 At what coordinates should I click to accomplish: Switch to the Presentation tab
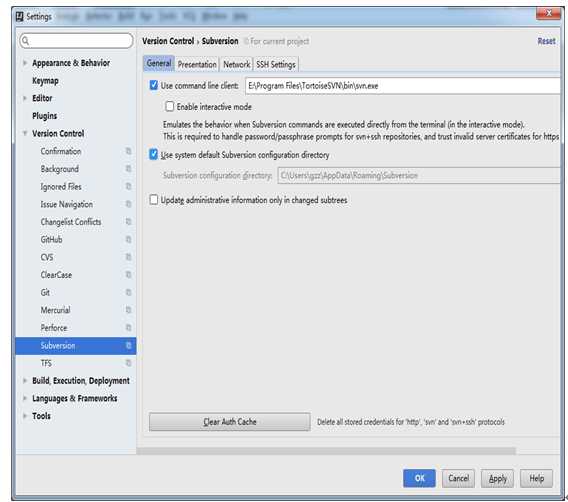197,64
